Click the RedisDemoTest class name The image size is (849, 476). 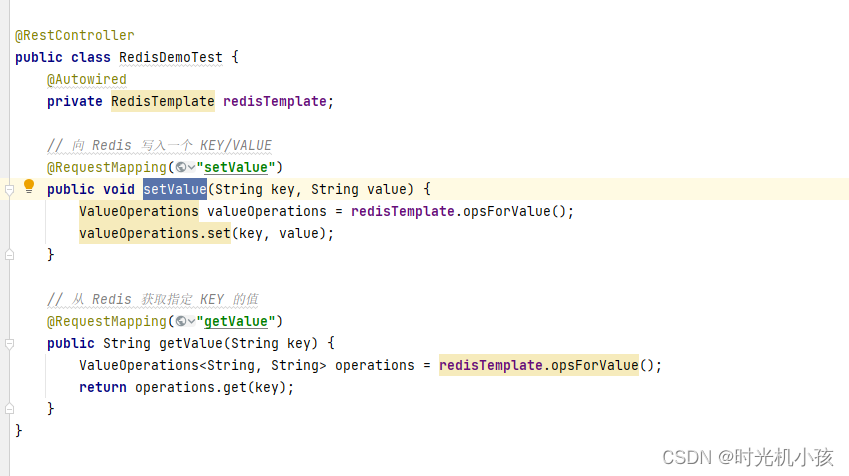point(171,57)
